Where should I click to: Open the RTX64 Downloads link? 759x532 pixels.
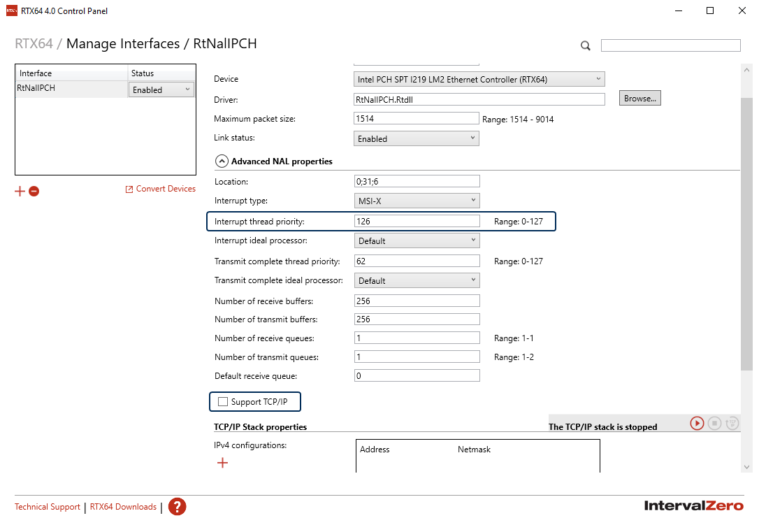pos(124,507)
